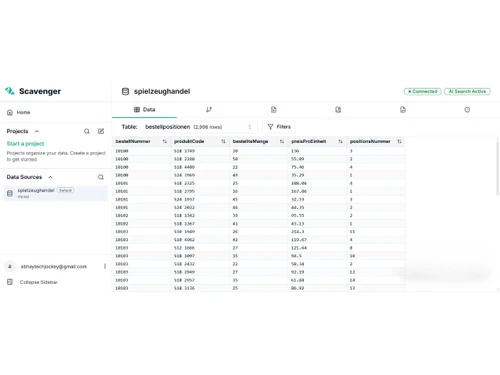500x375 pixels.
Task: Sort by bestellNummer column arrows
Action: [x=165, y=141]
